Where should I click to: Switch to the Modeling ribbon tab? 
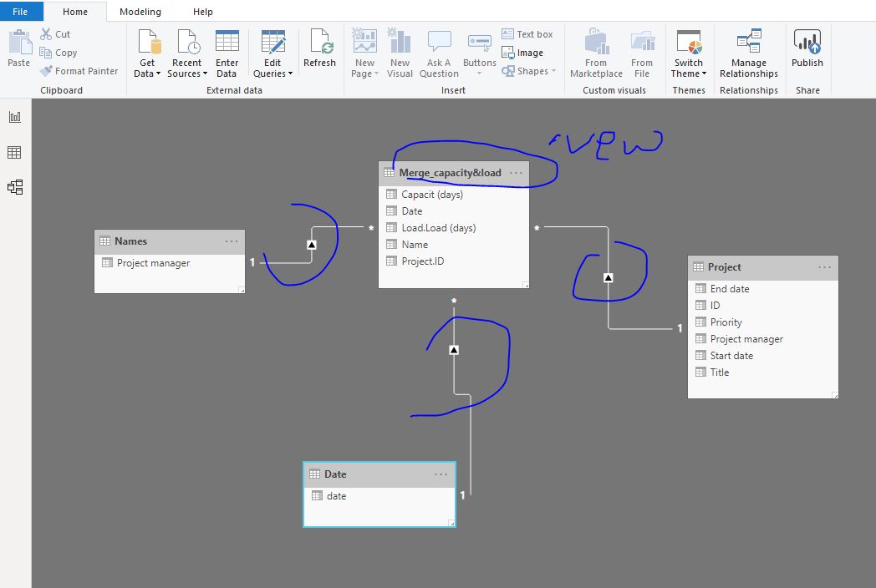point(140,12)
